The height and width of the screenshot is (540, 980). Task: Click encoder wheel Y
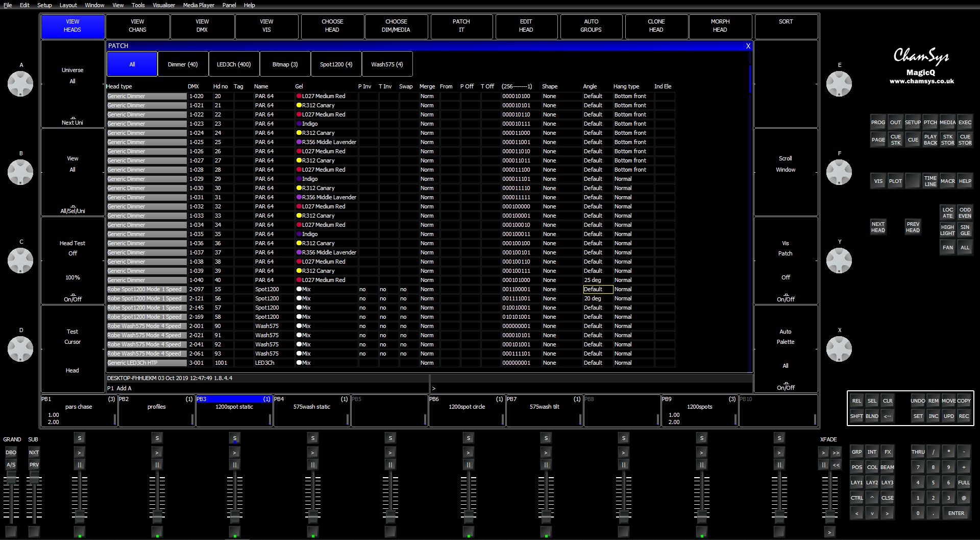(839, 261)
